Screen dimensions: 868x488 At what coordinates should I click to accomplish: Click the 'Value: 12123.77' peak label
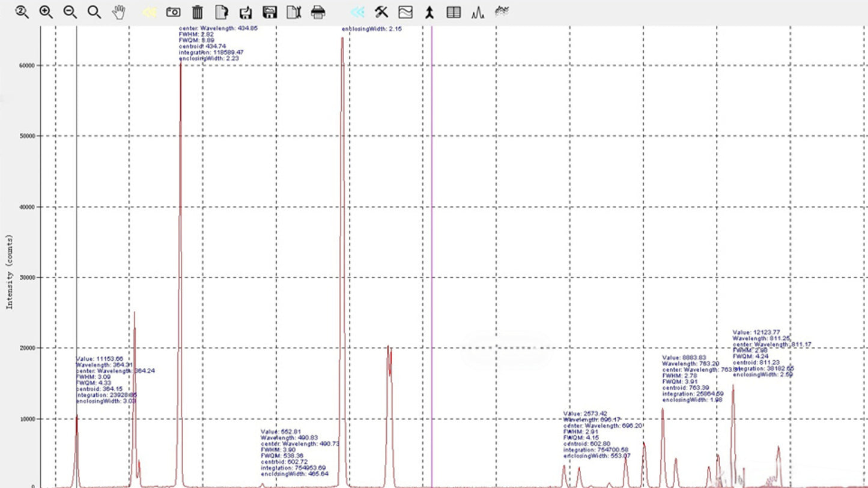click(756, 333)
